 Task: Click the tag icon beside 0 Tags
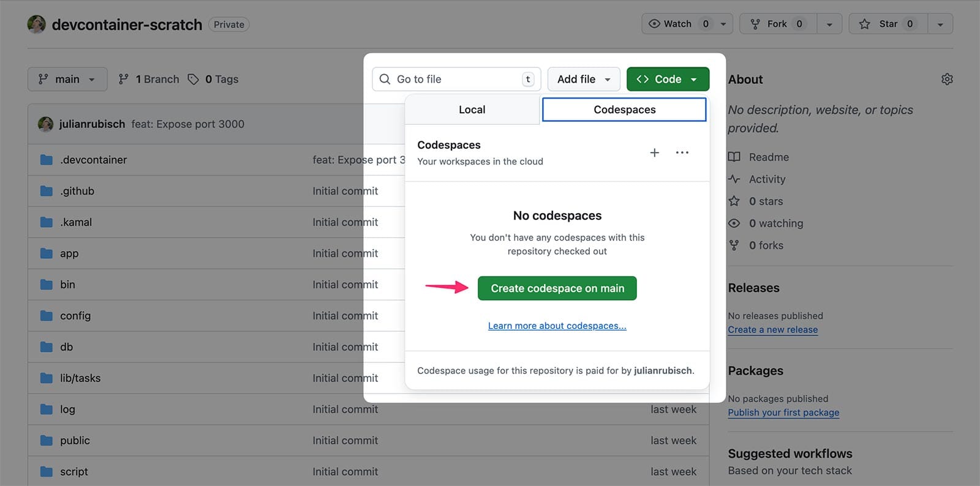[193, 80]
